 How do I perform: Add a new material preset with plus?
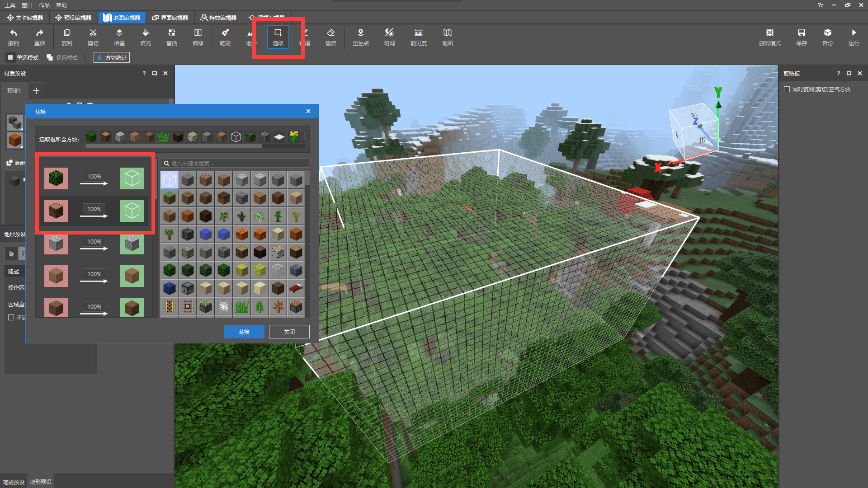[x=36, y=91]
